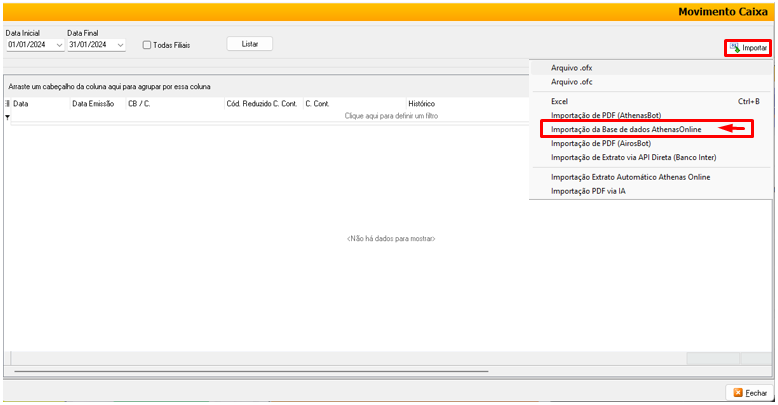This screenshot has height=405, width=778.
Task: Click the grid column chooser icon left of Data
Action: 8,103
